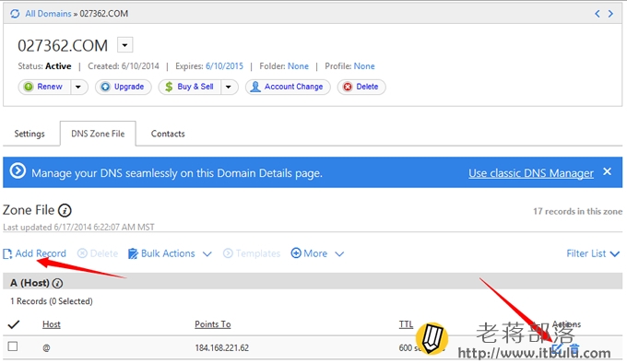This screenshot has width=627, height=364.
Task: Switch to the Settings tab
Action: [x=30, y=134]
